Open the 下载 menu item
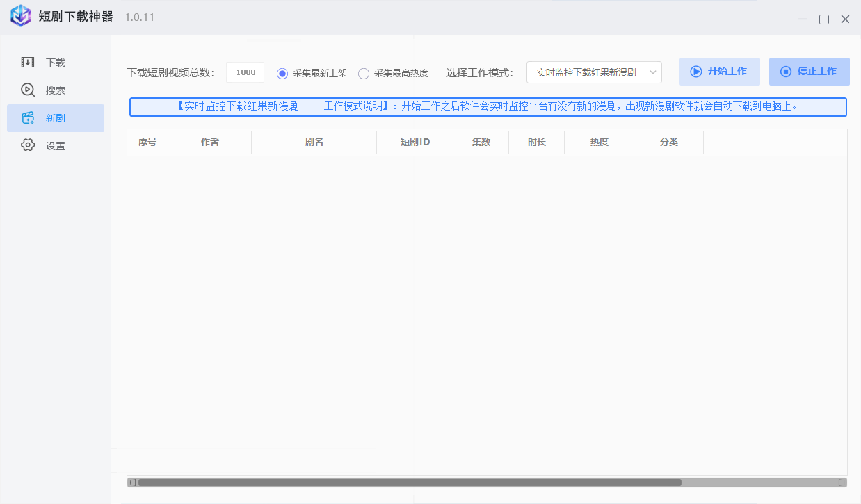This screenshot has height=504, width=861. tap(56, 63)
